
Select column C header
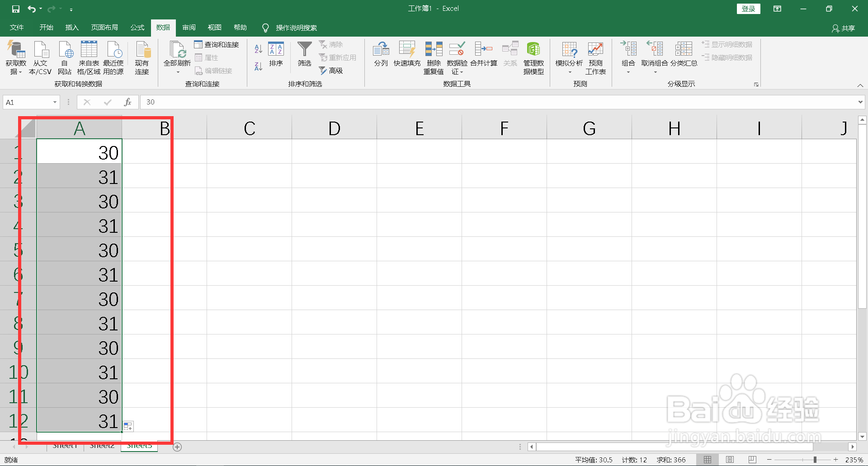249,128
